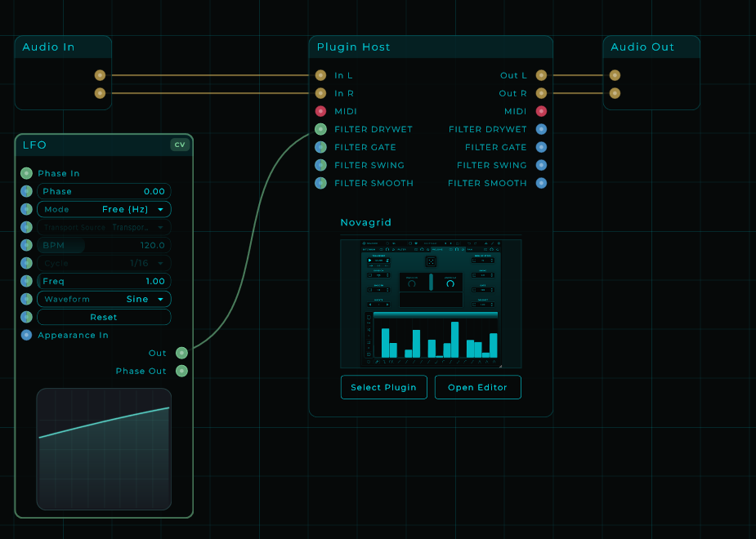
Task: Click the port beside the BPM field
Action: point(26,245)
